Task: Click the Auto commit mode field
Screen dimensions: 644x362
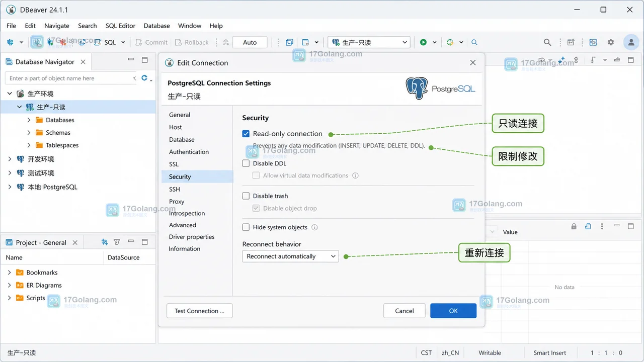Action: pyautogui.click(x=250, y=43)
